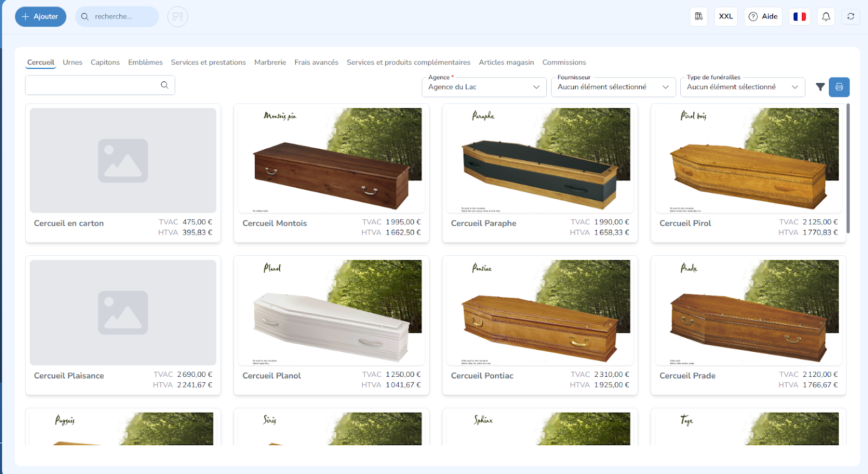This screenshot has height=474, width=868.
Task: Click the "Cercueil en carton" name
Action: tap(69, 223)
